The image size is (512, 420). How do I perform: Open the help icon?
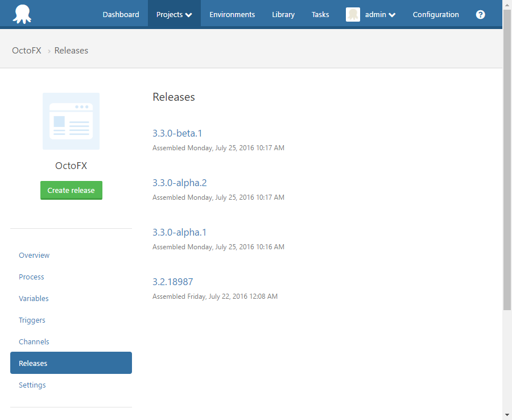click(x=480, y=14)
